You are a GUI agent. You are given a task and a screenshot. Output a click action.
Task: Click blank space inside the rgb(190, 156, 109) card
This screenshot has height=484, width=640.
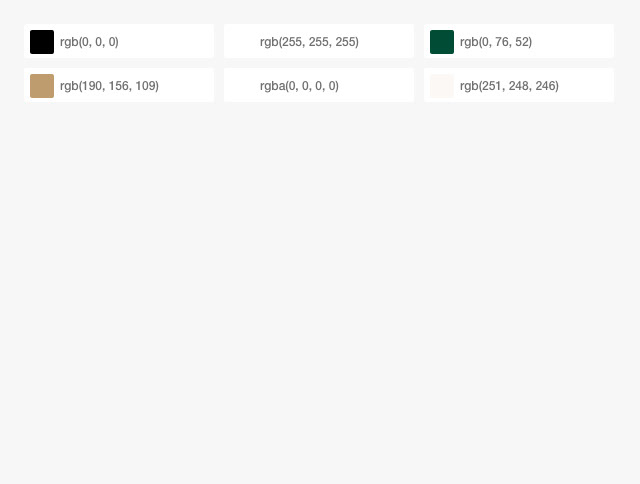tap(186, 85)
